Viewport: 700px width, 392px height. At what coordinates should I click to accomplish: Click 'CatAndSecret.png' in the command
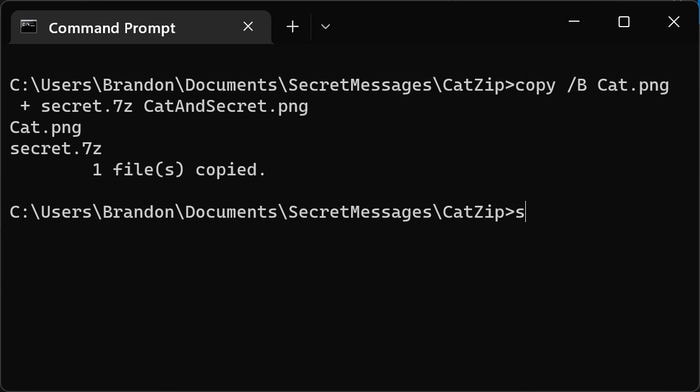(226, 107)
